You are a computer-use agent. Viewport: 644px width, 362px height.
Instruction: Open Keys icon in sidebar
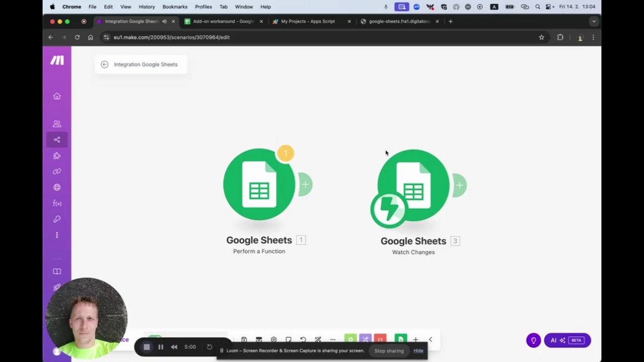[x=57, y=219]
